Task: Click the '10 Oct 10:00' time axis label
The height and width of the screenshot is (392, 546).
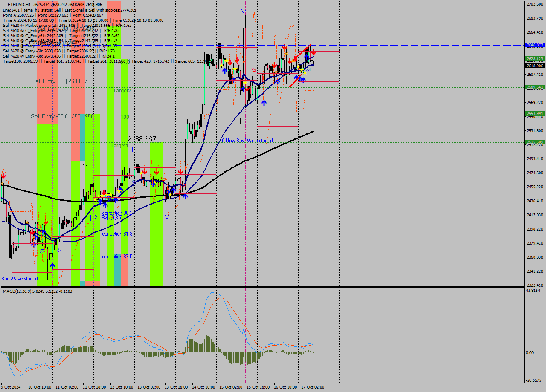Action: [40, 387]
